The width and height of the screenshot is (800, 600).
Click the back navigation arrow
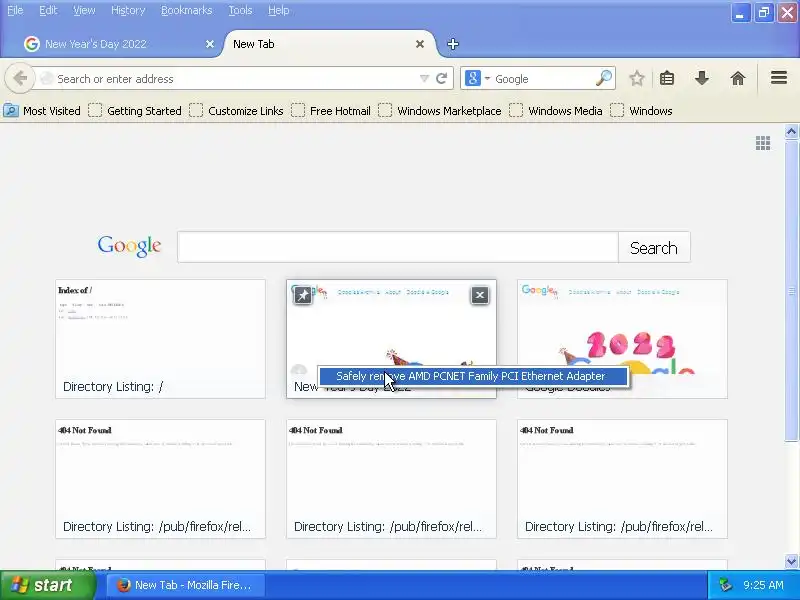tap(20, 79)
